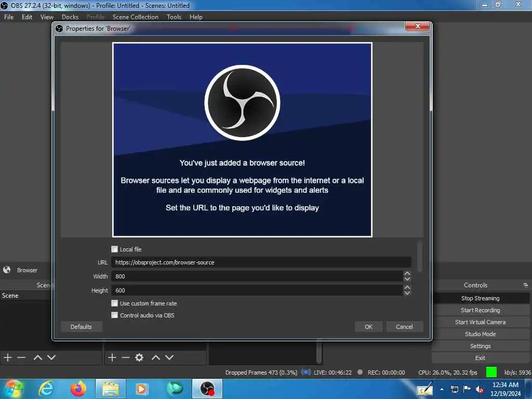Remove the source with the minus icon

[x=126, y=357]
